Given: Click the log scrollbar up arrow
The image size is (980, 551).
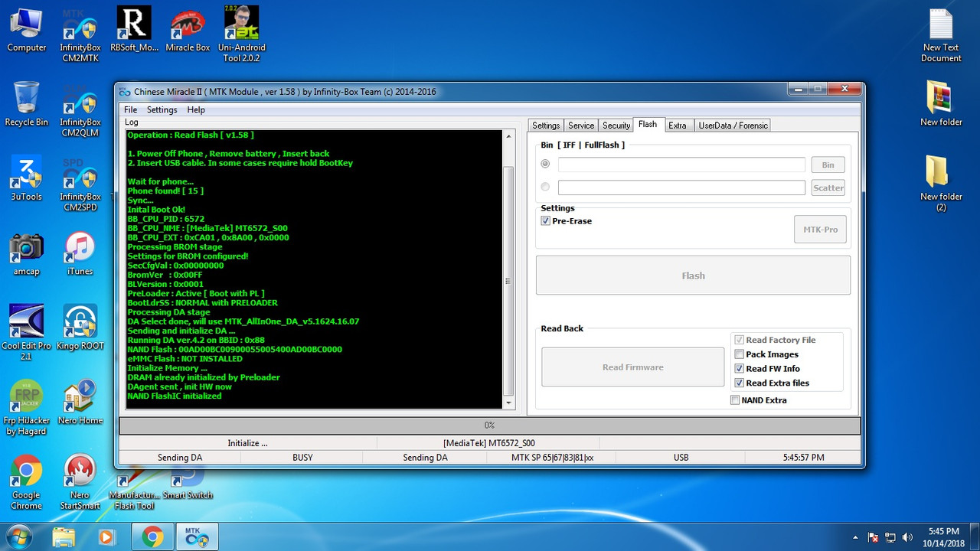Looking at the screenshot, I should 508,135.
